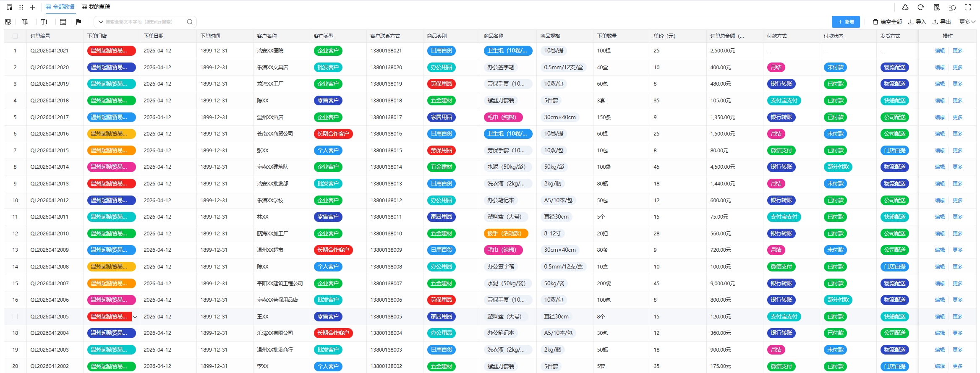Click the red 长期合作客户 tag for 苍南XX商贸公司

[333, 134]
